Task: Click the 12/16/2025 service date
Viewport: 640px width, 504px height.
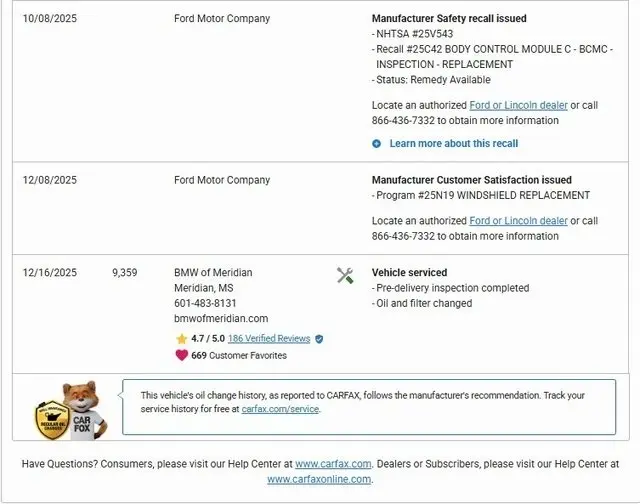Action: click(50, 272)
